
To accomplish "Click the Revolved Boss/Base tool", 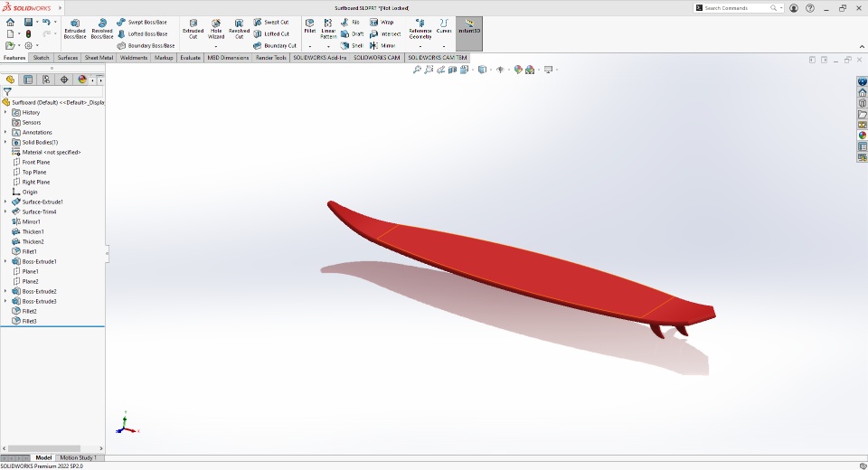I will 102,29.
